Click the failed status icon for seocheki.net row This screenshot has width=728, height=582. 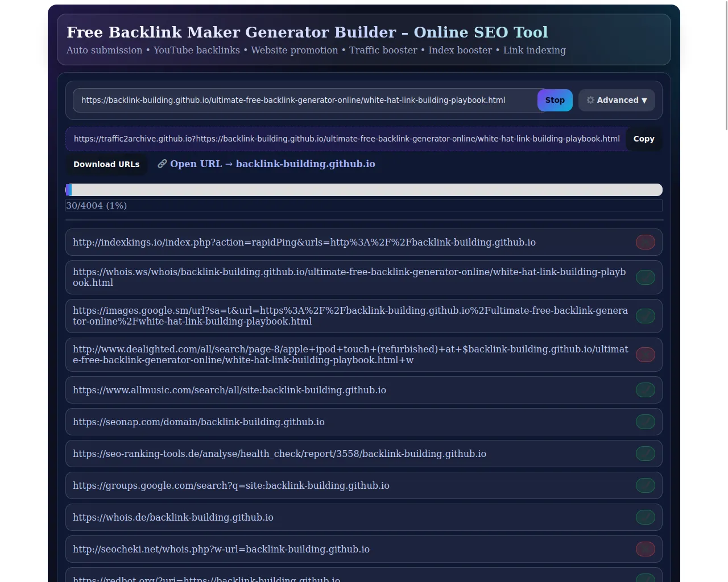pyautogui.click(x=645, y=549)
